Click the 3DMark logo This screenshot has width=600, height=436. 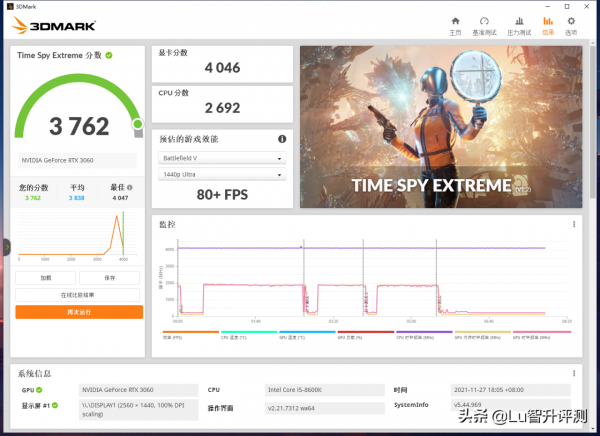coord(53,26)
